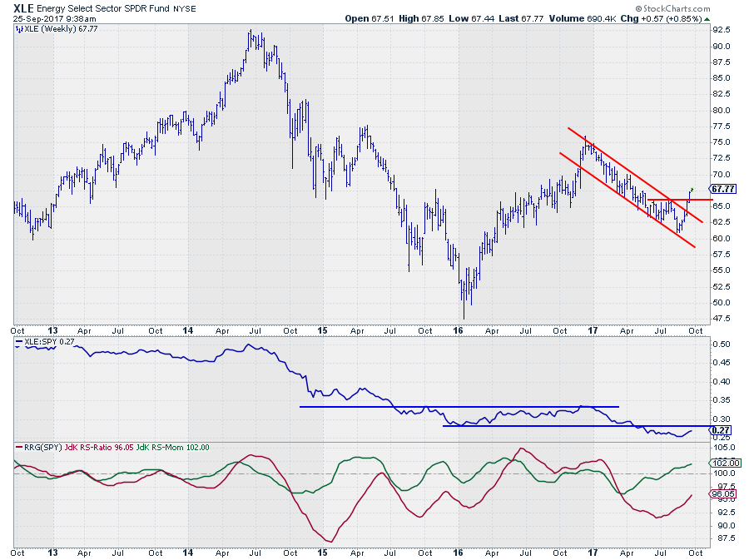Click the 85.0 price axis label
The image size is (749, 560).
[x=722, y=78]
